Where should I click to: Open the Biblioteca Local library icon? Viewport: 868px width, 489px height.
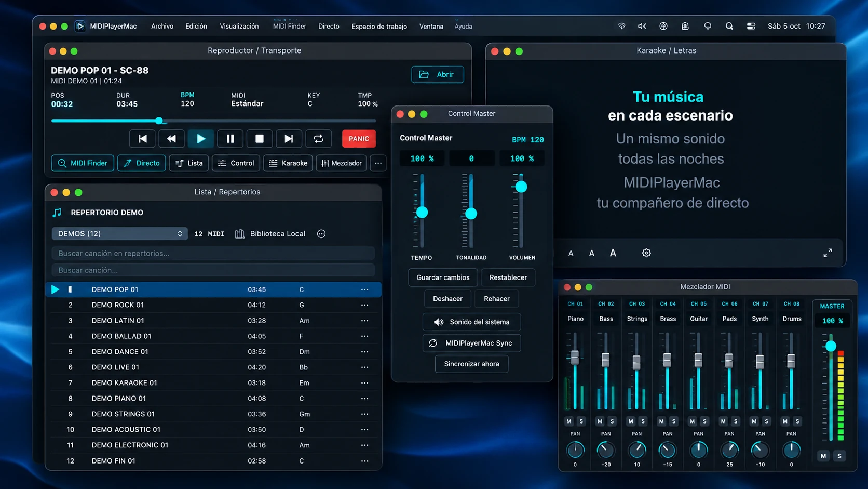coord(240,234)
